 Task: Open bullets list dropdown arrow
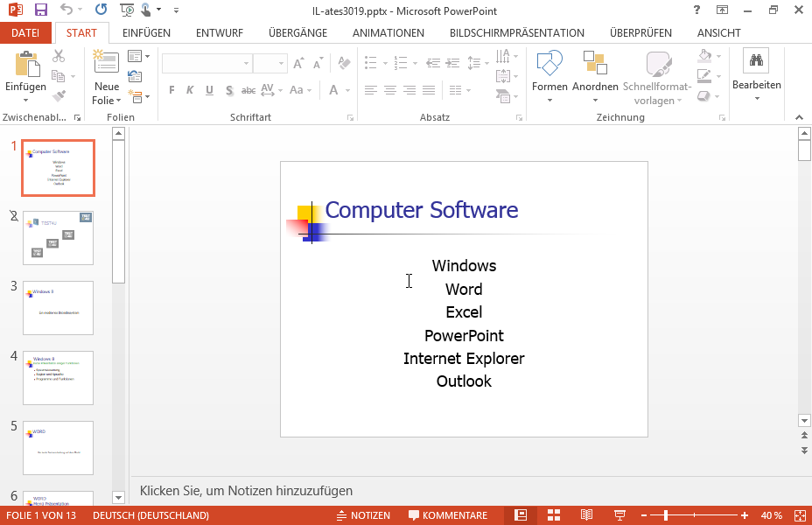(x=385, y=63)
